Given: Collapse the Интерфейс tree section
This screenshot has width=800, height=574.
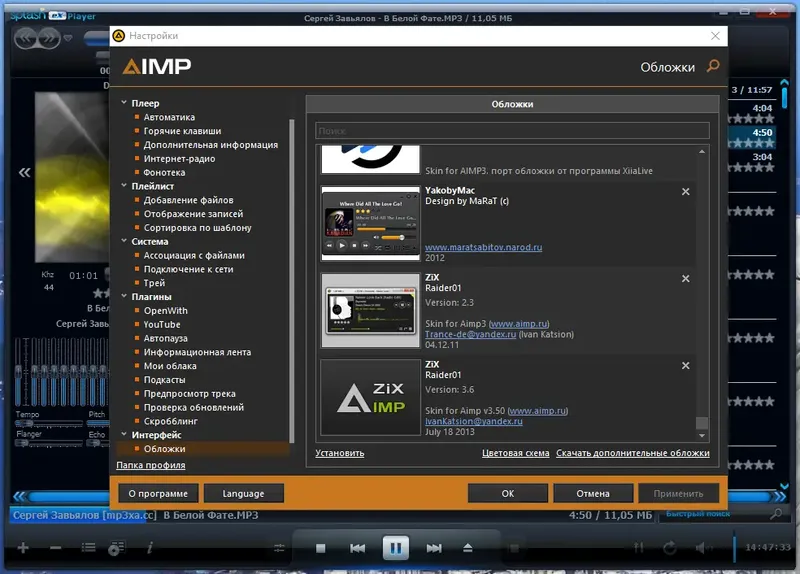Looking at the screenshot, I should (x=124, y=434).
